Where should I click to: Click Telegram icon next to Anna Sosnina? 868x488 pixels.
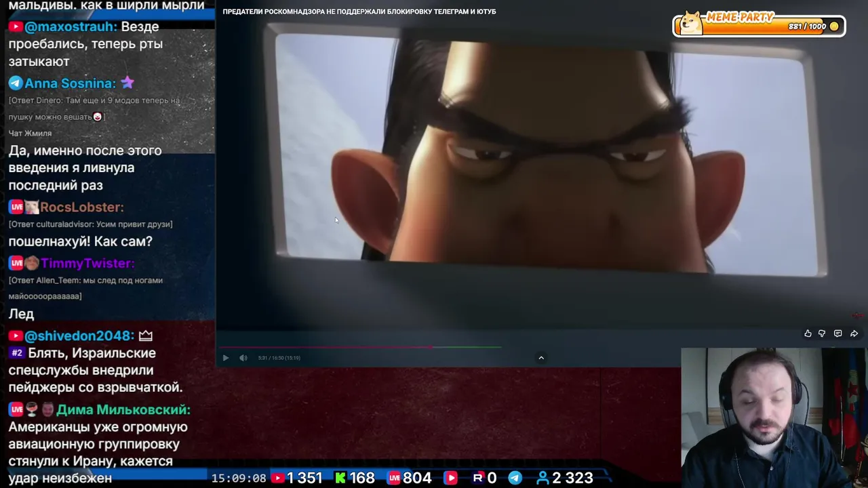[15, 83]
